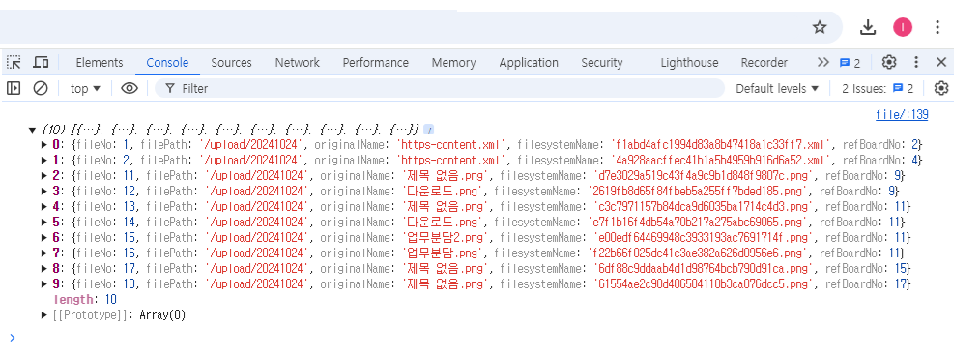Expand array entry 0
The image size is (980, 357).
click(44, 144)
